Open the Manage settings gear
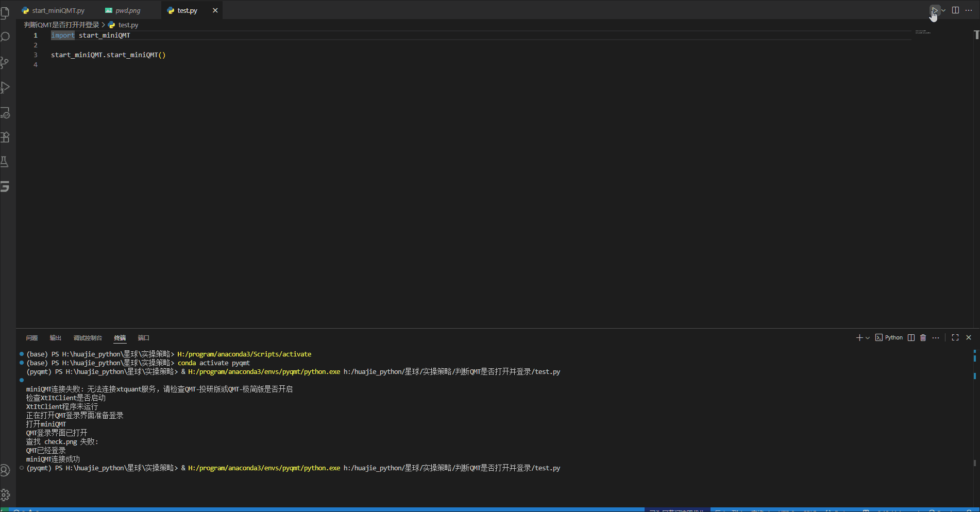Viewport: 980px width, 512px height. tap(6, 495)
